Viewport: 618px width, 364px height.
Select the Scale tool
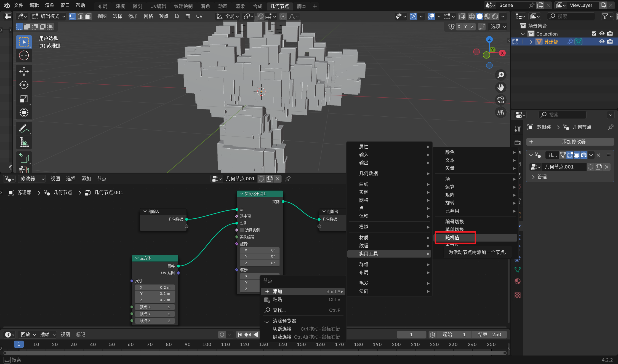coord(24,99)
